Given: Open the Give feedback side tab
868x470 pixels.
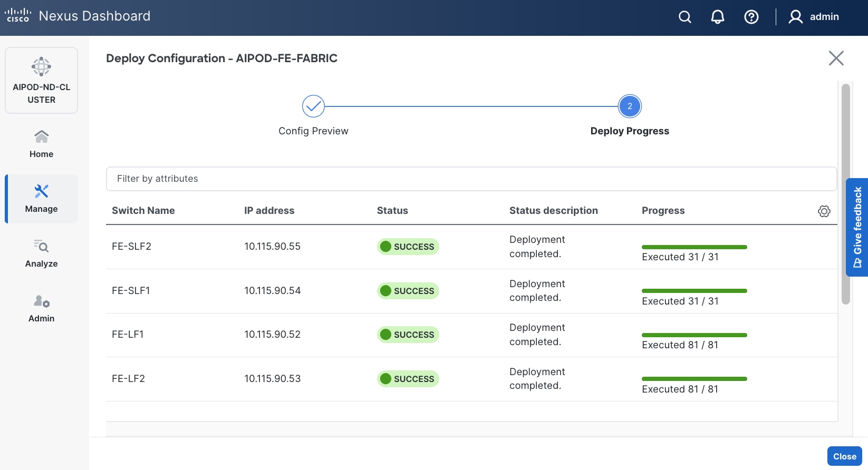Looking at the screenshot, I should pos(857,227).
